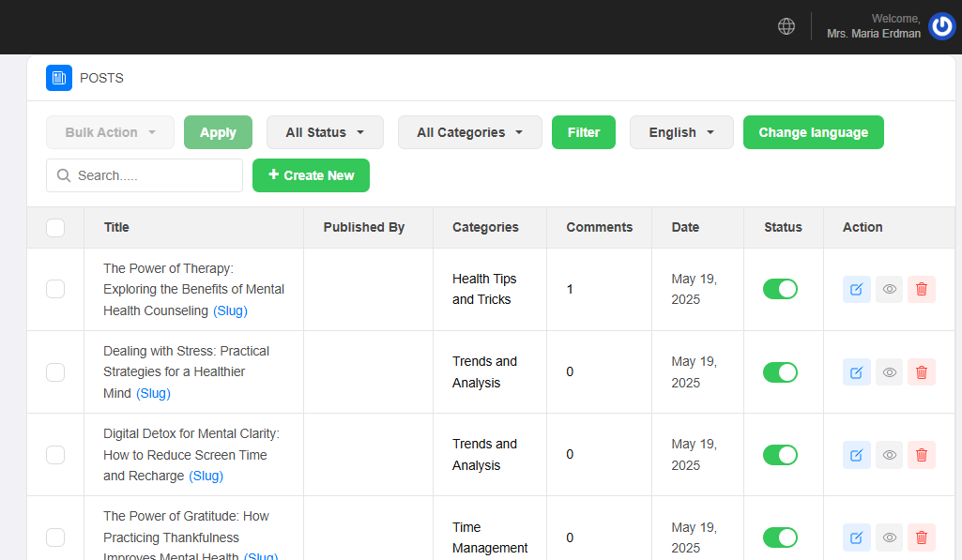Edit the Power of Gratitude post
962x560 pixels.
pos(856,537)
